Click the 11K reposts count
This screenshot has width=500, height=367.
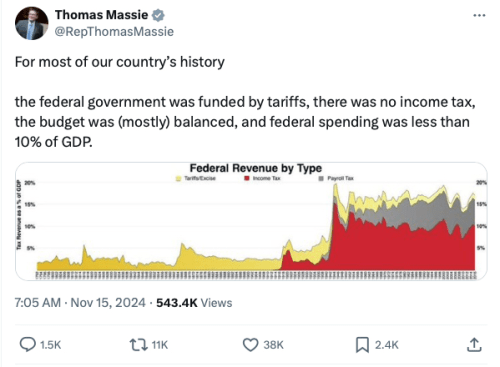160,345
